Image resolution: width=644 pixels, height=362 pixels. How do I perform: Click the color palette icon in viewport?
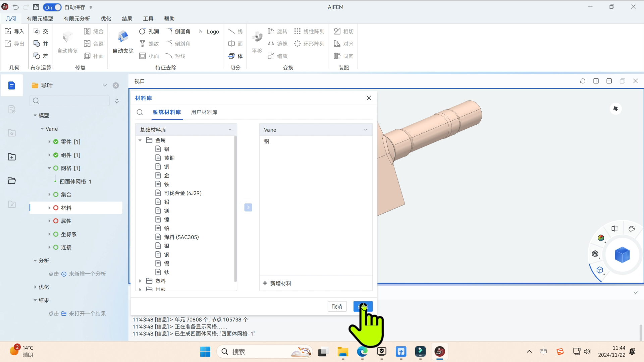pos(632,229)
